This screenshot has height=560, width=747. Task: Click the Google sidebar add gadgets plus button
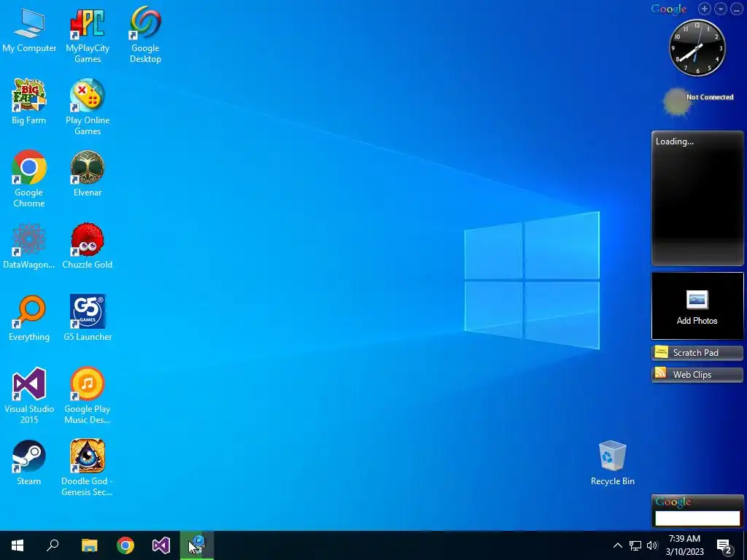[705, 9]
